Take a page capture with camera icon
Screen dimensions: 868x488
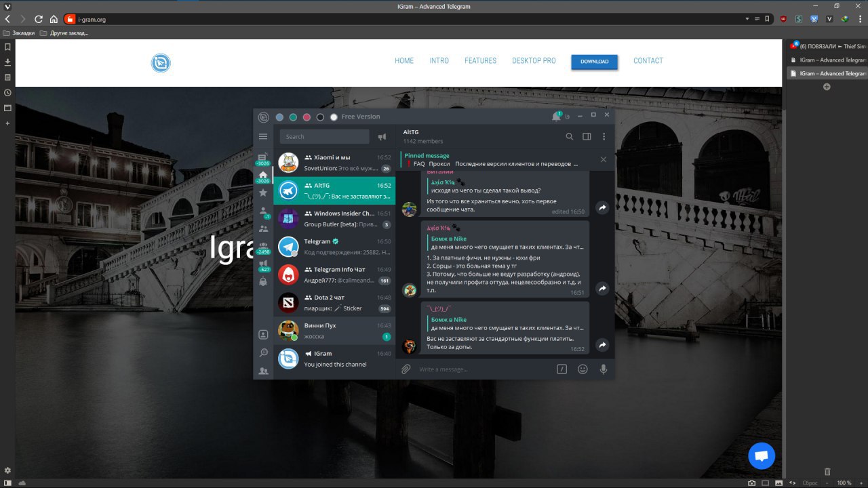pyautogui.click(x=751, y=483)
